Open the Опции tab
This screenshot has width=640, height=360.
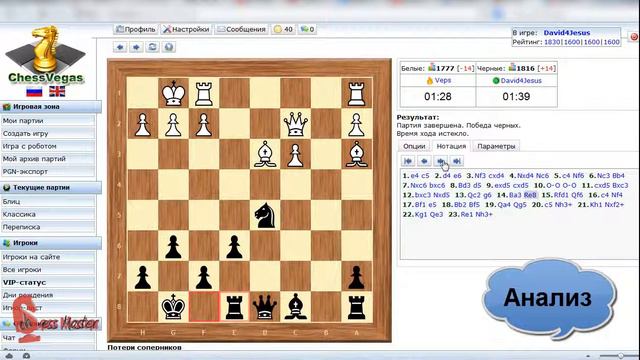[414, 146]
